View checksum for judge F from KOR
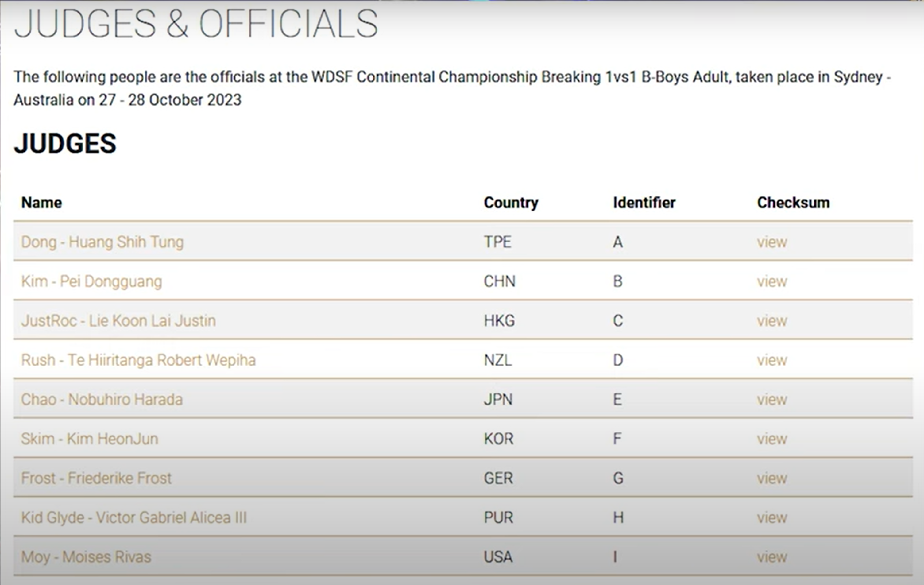The image size is (924, 585). coord(772,439)
